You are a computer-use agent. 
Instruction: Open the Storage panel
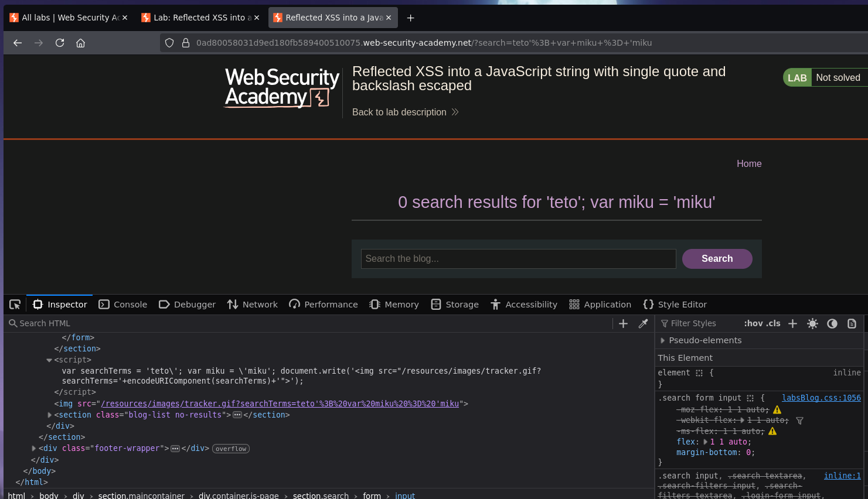click(x=455, y=305)
